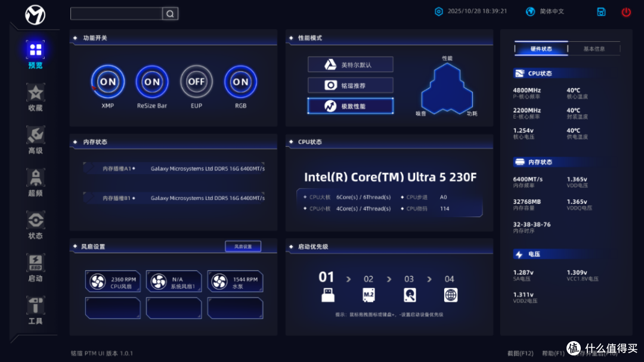Screen dimensions: 644x362
Task: Click the 2025/10/28 date and time text
Action: coord(477,11)
